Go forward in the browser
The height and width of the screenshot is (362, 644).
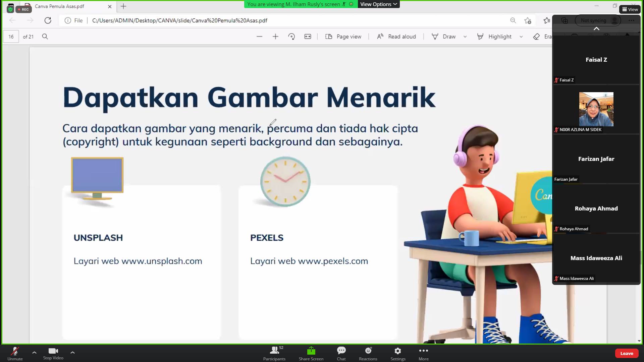[30, 20]
